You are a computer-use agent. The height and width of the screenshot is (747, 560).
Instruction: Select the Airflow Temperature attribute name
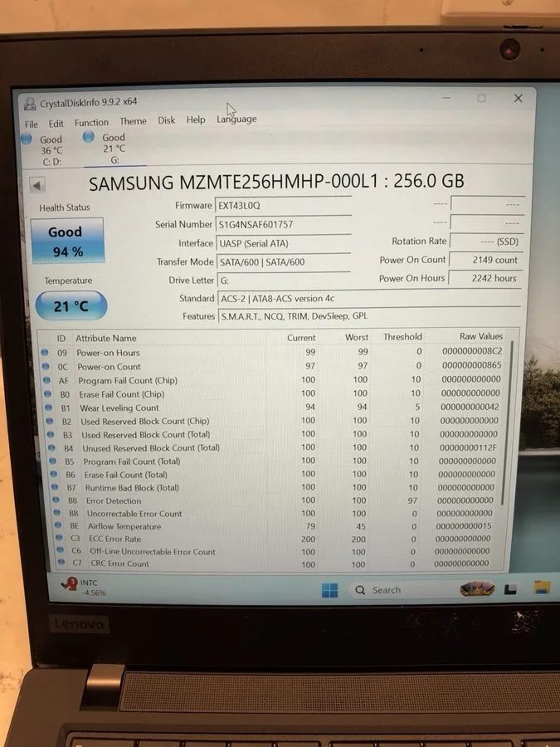tap(124, 526)
